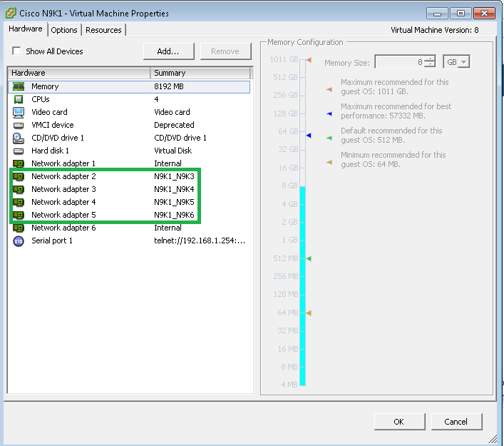Screen dimensions: 504x446
Task: Select the VMCI device label
Action: pos(52,125)
